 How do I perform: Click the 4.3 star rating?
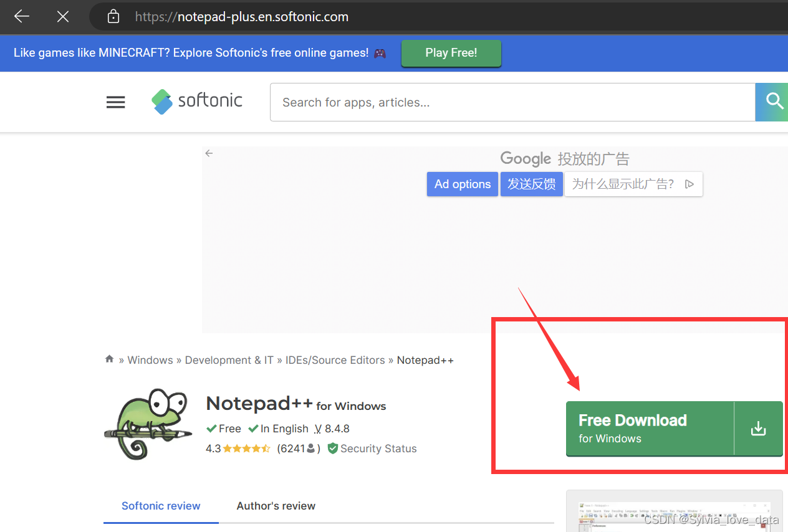238,449
